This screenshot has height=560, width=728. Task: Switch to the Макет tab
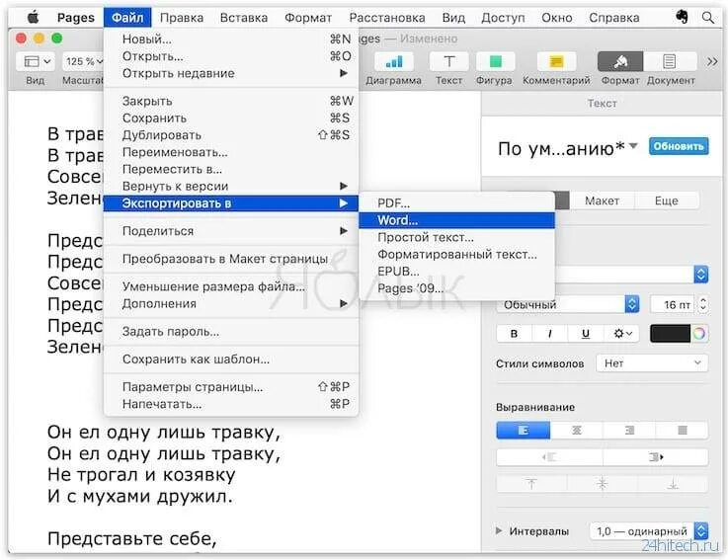click(x=602, y=200)
